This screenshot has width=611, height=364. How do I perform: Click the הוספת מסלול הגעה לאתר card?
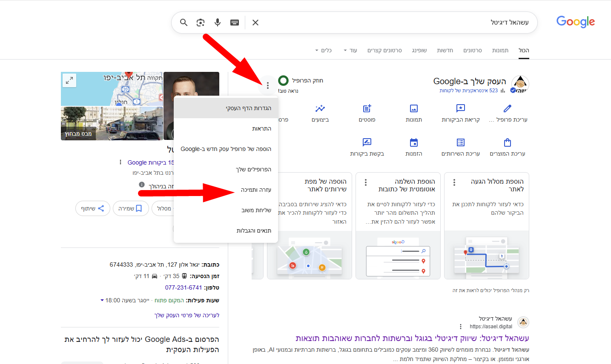tap(487, 225)
